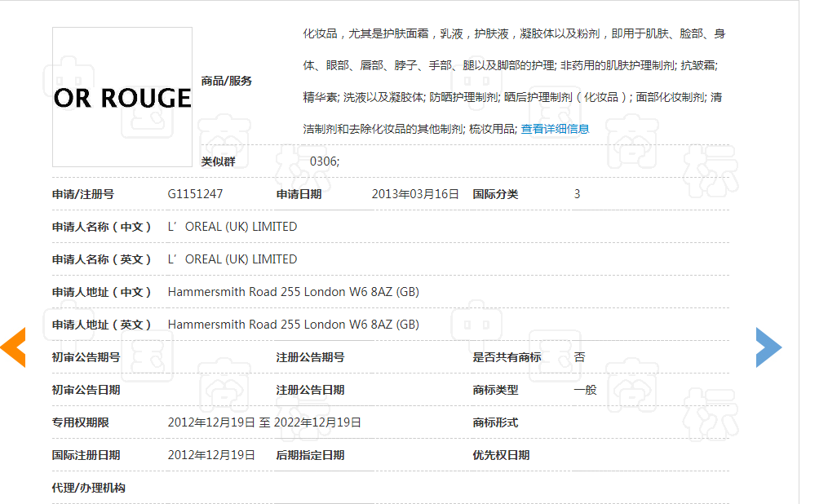Click the 商品/服务 field label

point(226,81)
